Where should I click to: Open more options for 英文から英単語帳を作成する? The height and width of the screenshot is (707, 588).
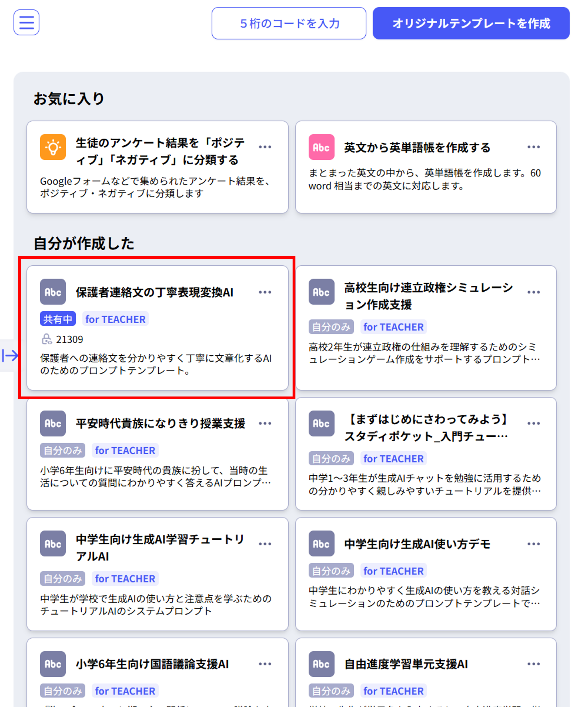(x=533, y=147)
